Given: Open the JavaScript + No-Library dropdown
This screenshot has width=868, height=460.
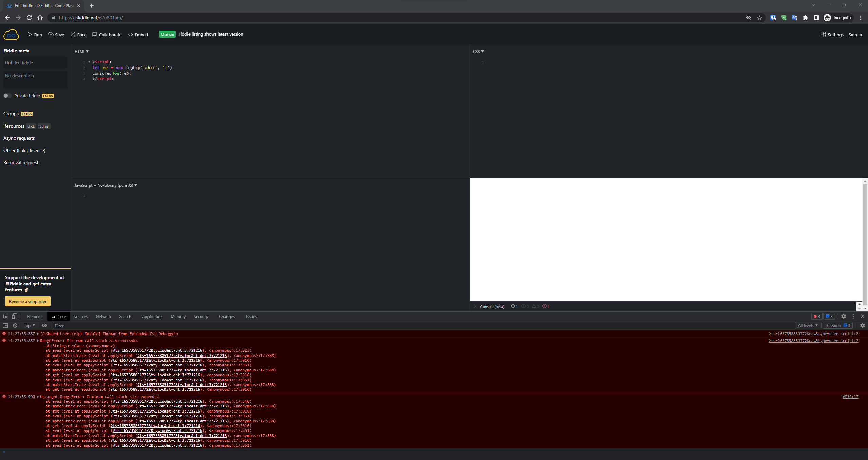Looking at the screenshot, I should tap(135, 185).
